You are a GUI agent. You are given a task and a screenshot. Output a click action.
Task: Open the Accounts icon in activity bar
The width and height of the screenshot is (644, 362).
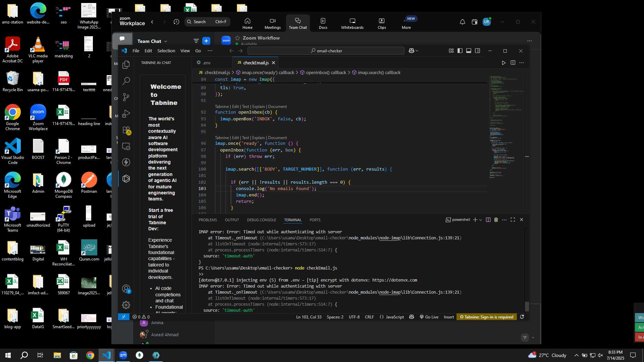pyautogui.click(x=126, y=289)
